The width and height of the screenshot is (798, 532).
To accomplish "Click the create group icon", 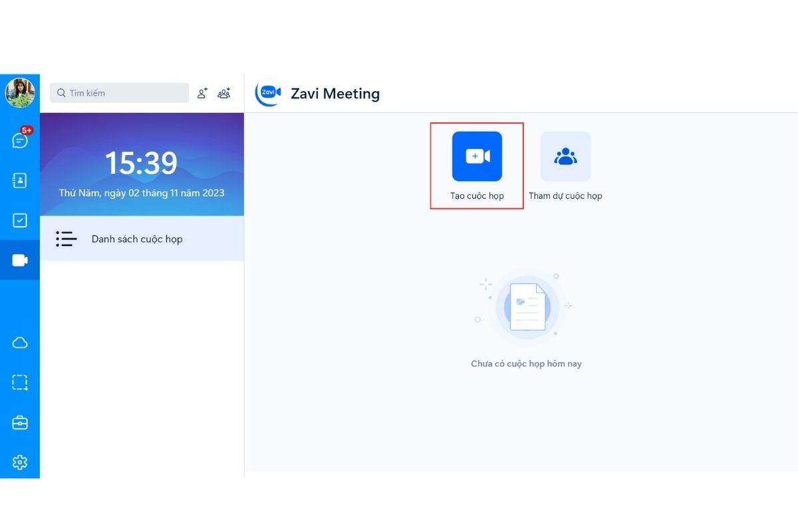I will tap(224, 93).
